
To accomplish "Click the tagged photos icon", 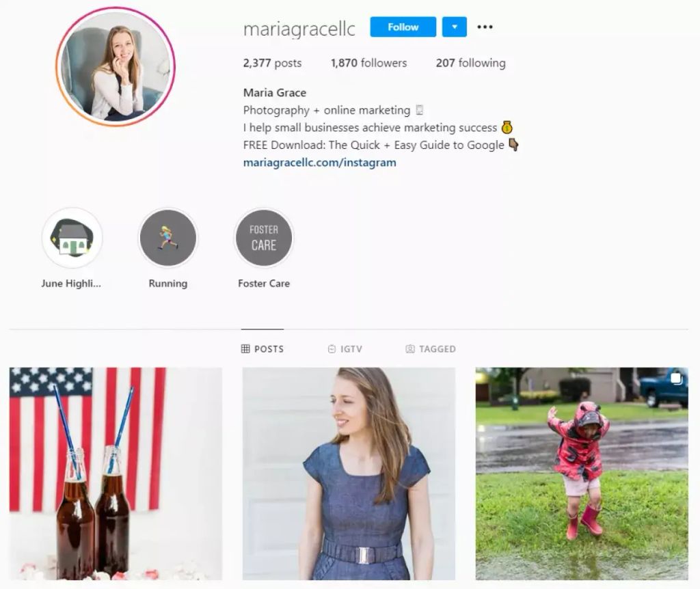I will (410, 349).
